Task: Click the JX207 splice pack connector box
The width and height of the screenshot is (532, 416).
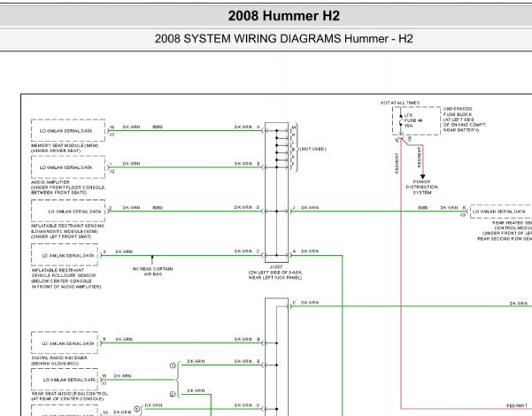Action: click(276, 192)
